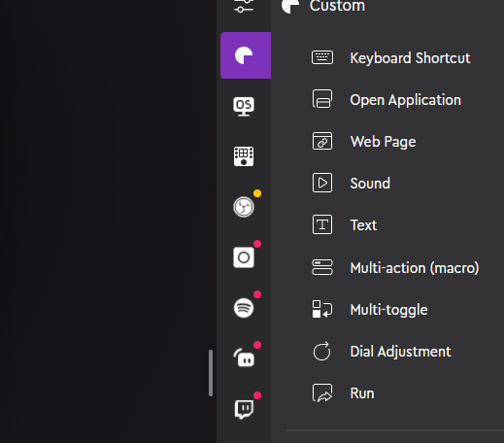Choose the Sound action
This screenshot has height=443, width=504.
click(x=351, y=184)
